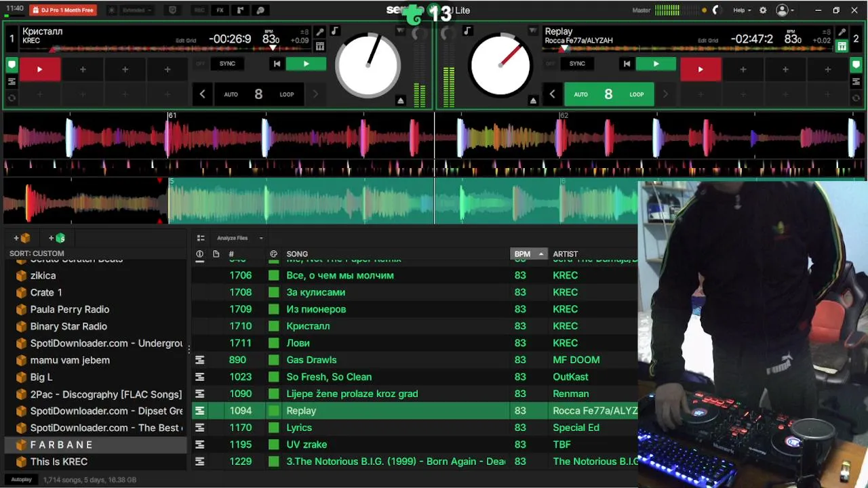
Task: Click deck 2 track overview waveform
Action: point(688,49)
